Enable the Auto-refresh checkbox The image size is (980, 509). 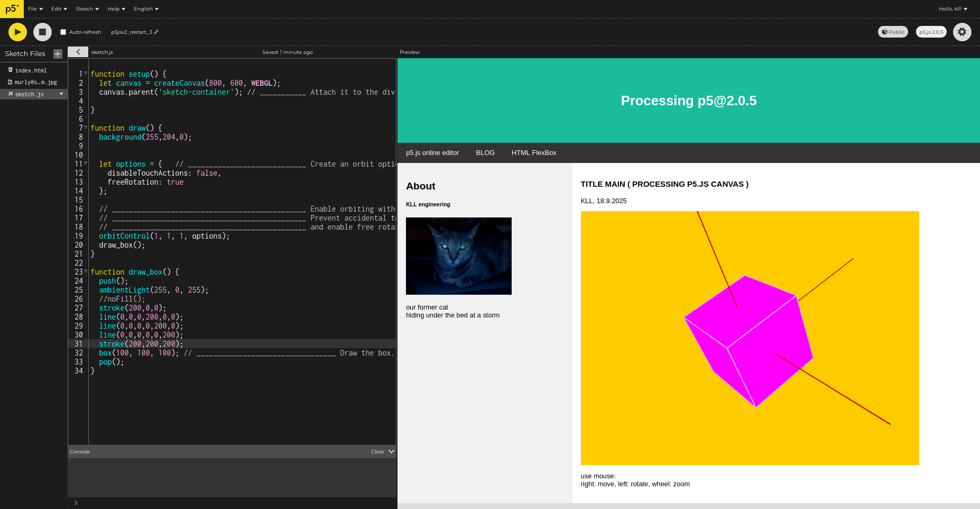click(x=63, y=32)
